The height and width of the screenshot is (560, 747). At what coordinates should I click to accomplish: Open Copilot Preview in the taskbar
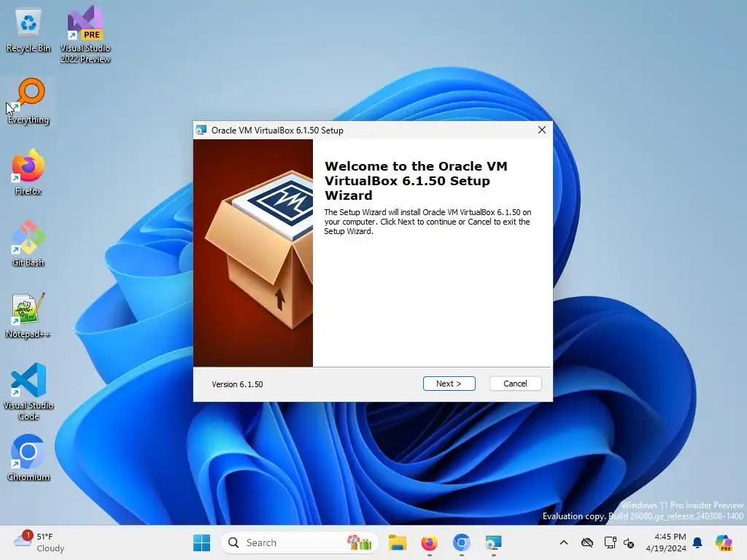tap(724, 542)
